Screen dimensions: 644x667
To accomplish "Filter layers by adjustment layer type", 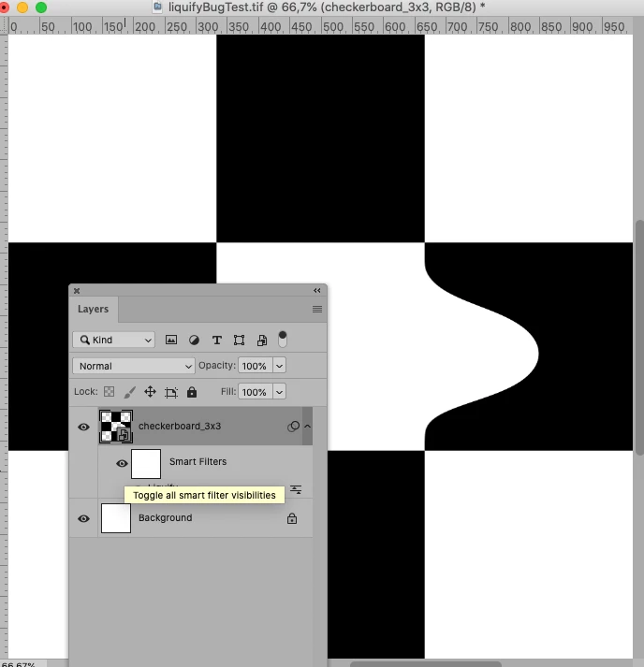I will [194, 340].
